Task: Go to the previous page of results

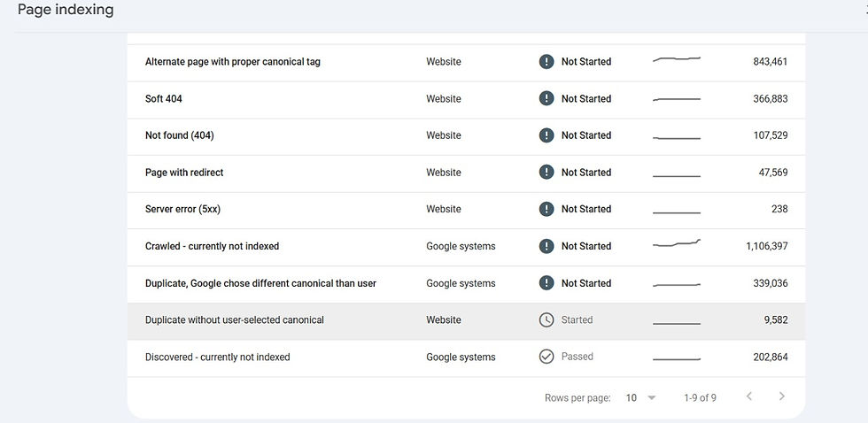Action: pos(749,397)
